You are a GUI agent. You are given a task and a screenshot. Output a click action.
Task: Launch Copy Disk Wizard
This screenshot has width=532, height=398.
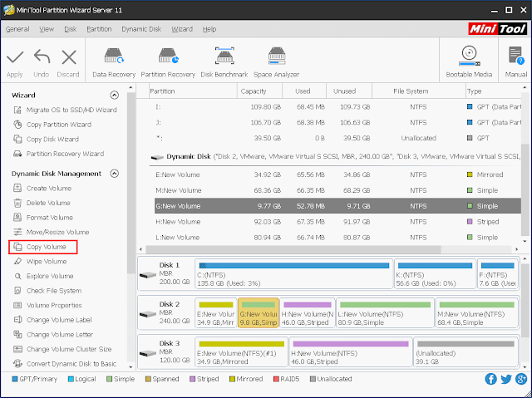point(47,139)
